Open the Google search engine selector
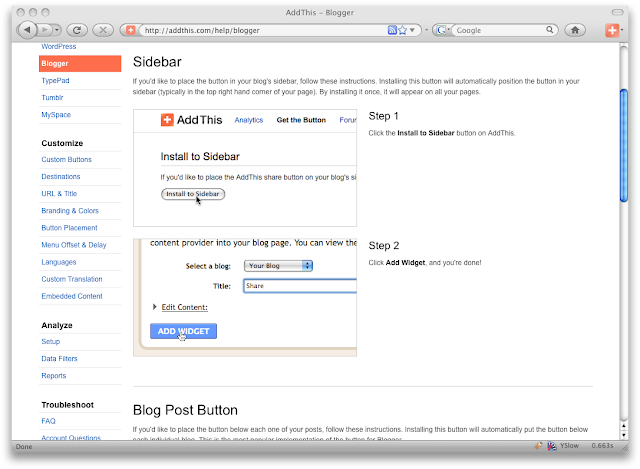 [x=442, y=30]
